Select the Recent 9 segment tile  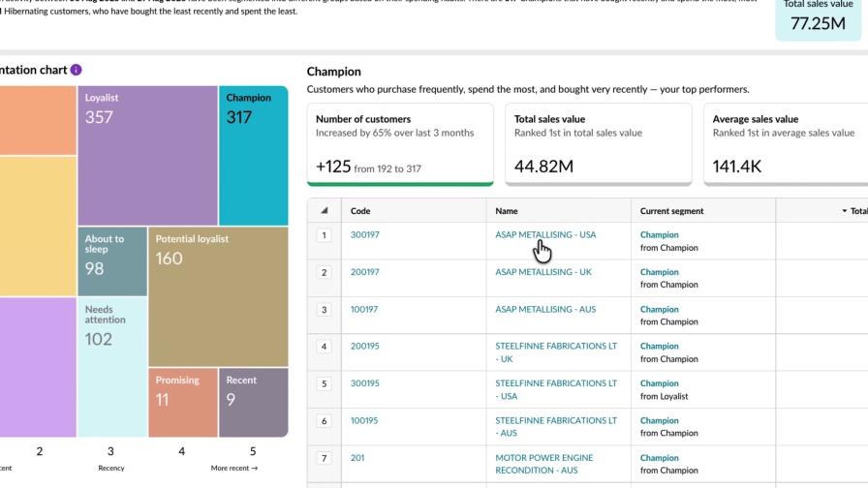point(254,402)
